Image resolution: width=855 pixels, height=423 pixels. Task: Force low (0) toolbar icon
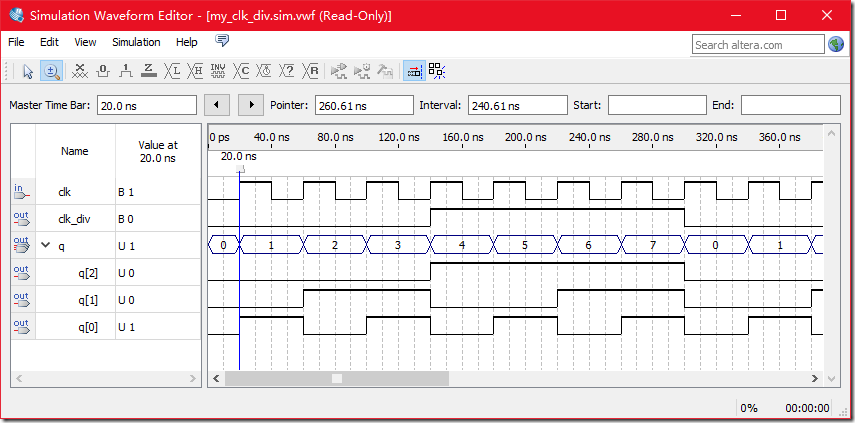pos(104,71)
